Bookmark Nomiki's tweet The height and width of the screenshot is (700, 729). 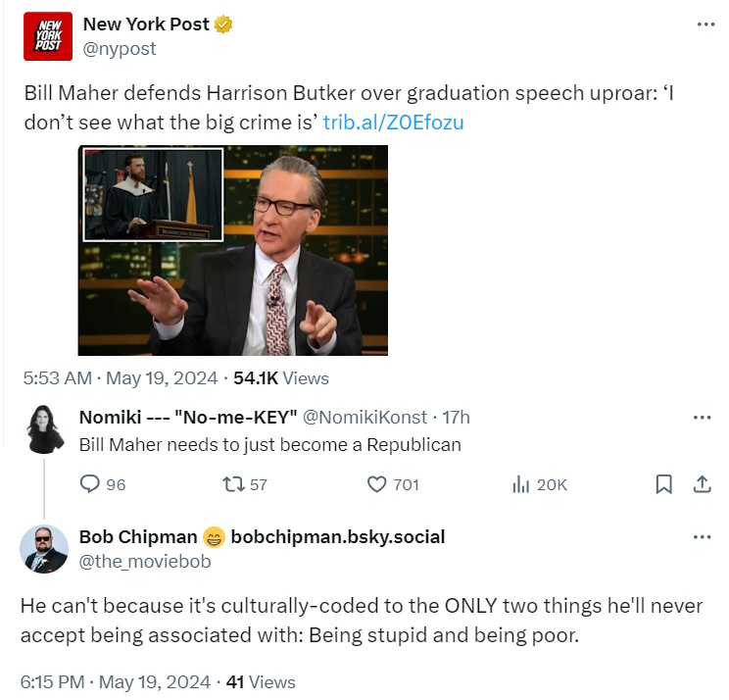(663, 483)
